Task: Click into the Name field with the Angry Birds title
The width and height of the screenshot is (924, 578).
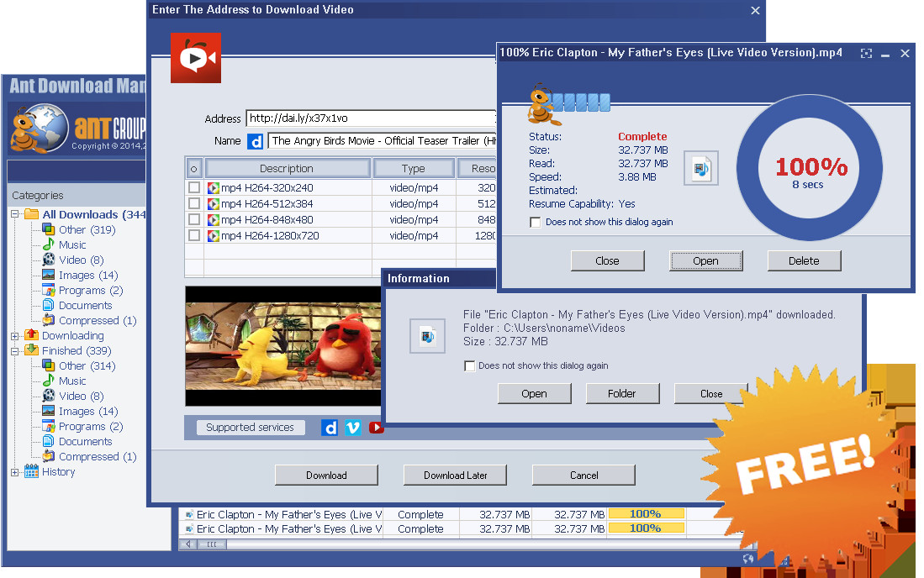Action: point(383,141)
